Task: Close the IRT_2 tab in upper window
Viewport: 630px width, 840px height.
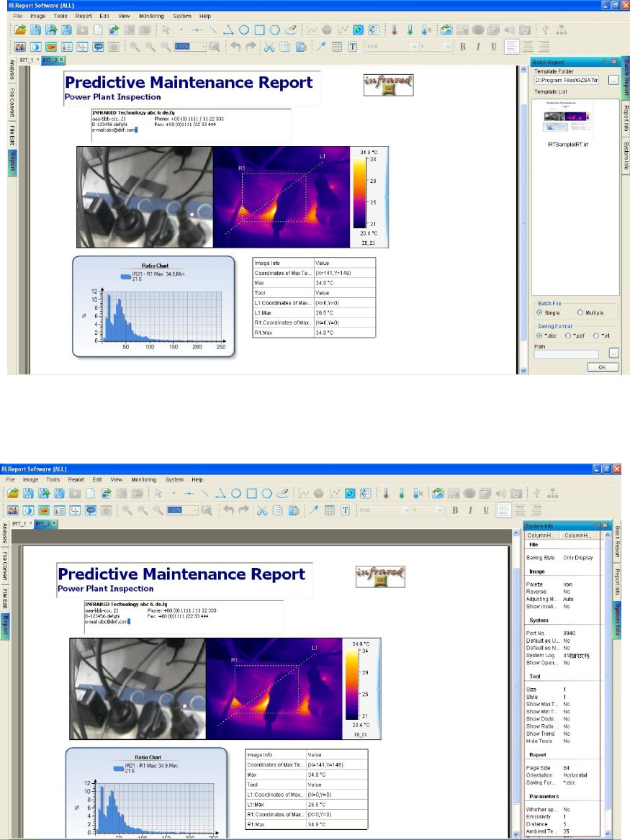Action: [x=62, y=60]
